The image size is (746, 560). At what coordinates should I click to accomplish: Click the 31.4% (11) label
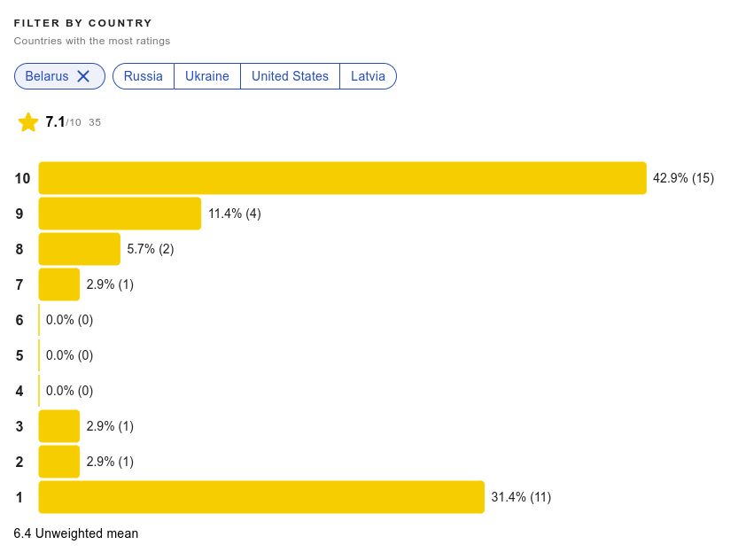pyautogui.click(x=521, y=497)
